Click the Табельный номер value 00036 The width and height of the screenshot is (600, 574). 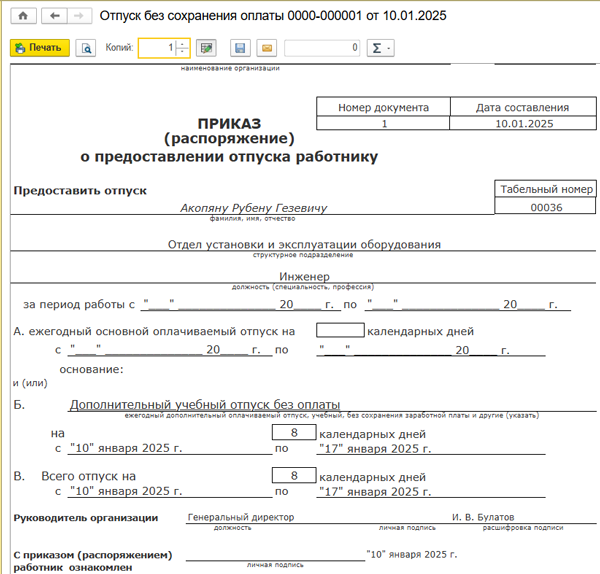click(x=545, y=207)
